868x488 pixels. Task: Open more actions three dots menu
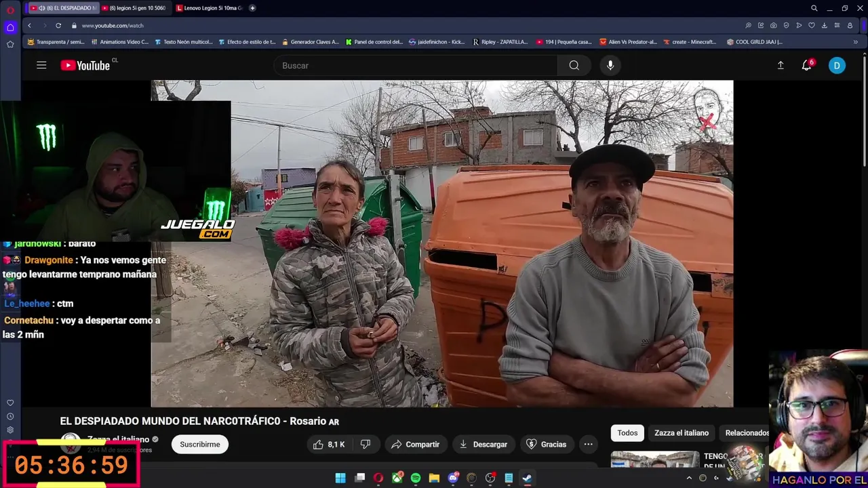[589, 444]
